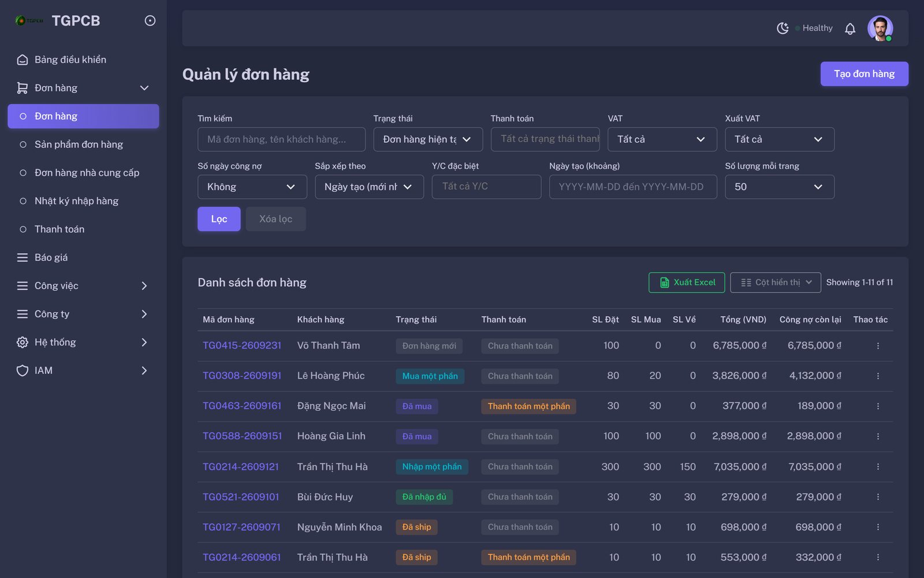The height and width of the screenshot is (578, 924).
Task: Open order link TG0308-2609191
Action: (x=242, y=376)
